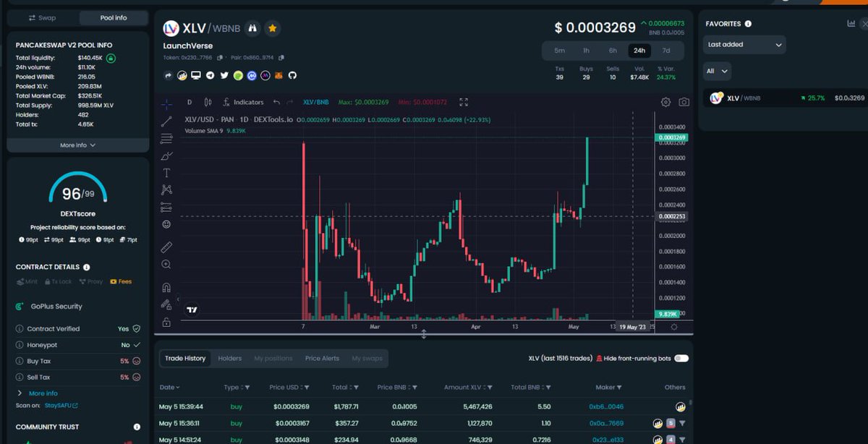Select the trend line drawing tool
Viewport: 868px width, 444px height.
pos(166,121)
